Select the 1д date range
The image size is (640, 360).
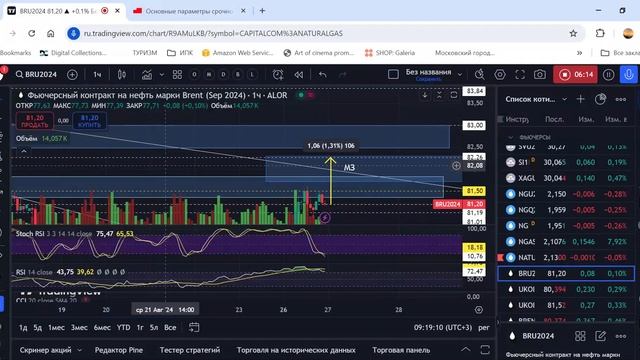pyautogui.click(x=23, y=327)
